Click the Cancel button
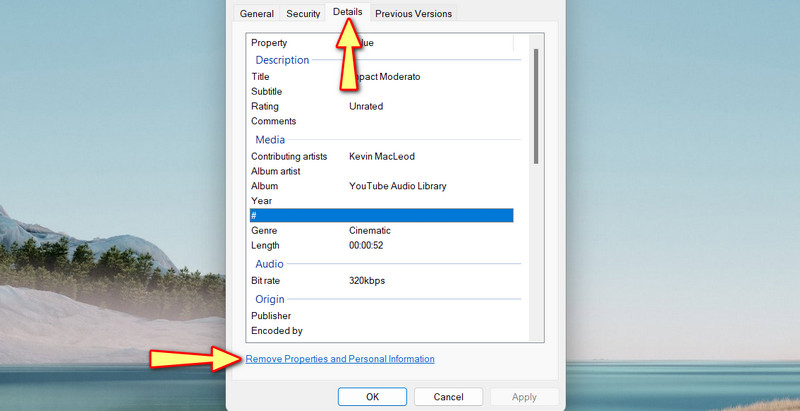 pyautogui.click(x=448, y=397)
